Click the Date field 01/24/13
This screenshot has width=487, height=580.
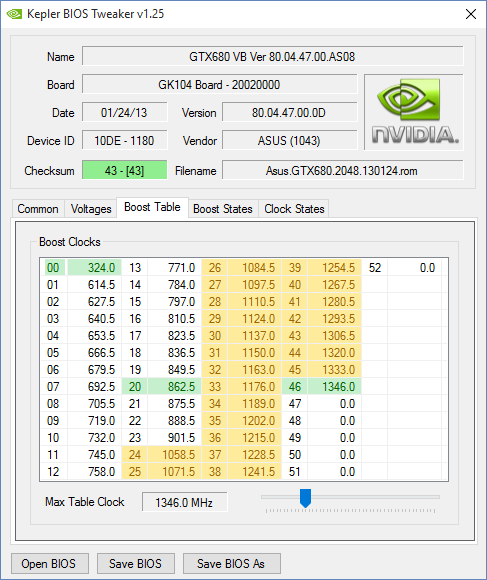click(124, 112)
